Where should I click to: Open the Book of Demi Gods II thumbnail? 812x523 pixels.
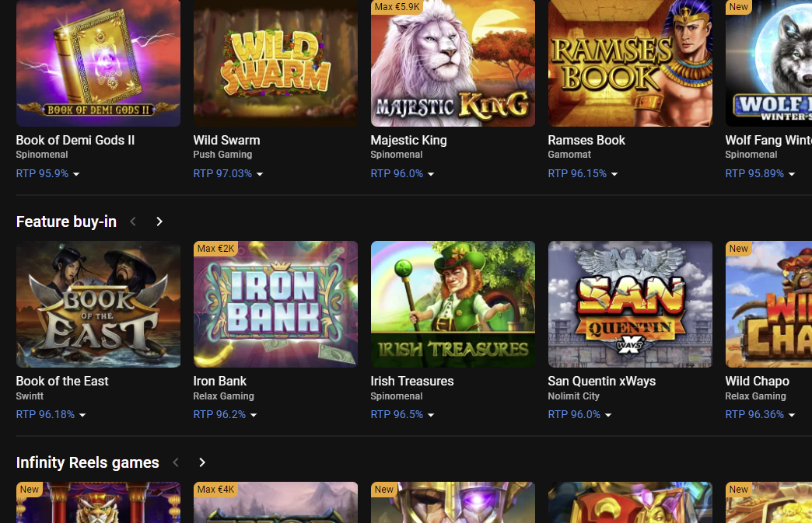click(98, 63)
